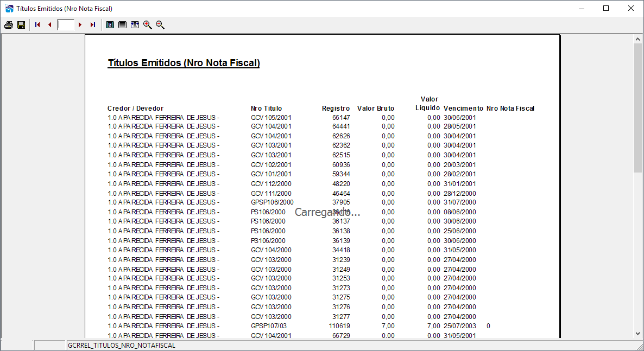Advance to the next report page
Image resolution: width=644 pixels, height=351 pixels.
click(x=80, y=25)
